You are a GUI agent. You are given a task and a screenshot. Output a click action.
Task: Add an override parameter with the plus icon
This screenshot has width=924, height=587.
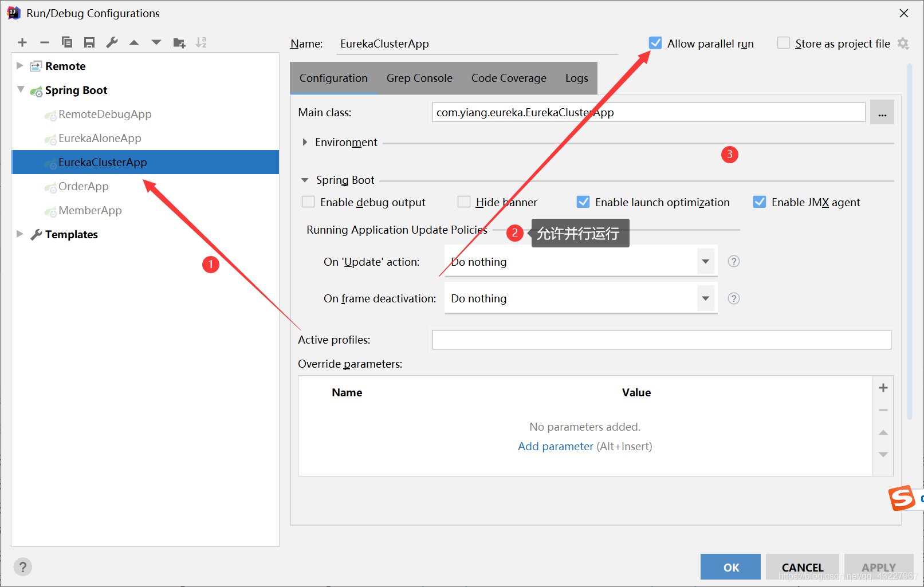[883, 388]
